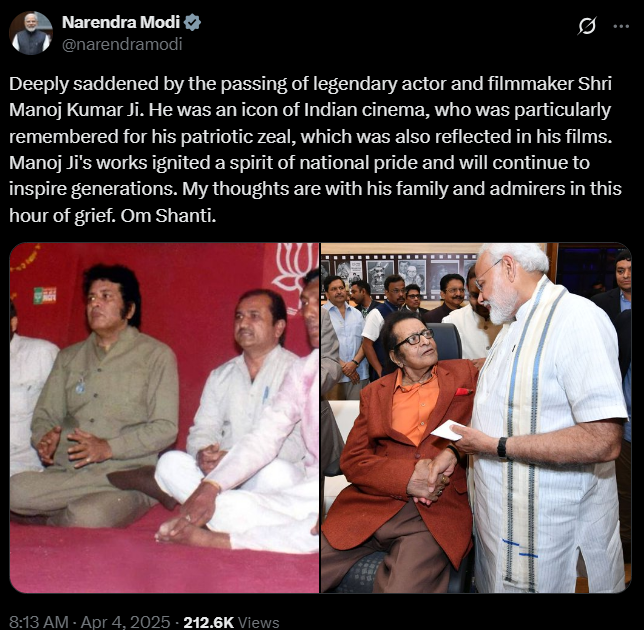
Task: Click the 212.6K view count number
Action: pos(208,622)
